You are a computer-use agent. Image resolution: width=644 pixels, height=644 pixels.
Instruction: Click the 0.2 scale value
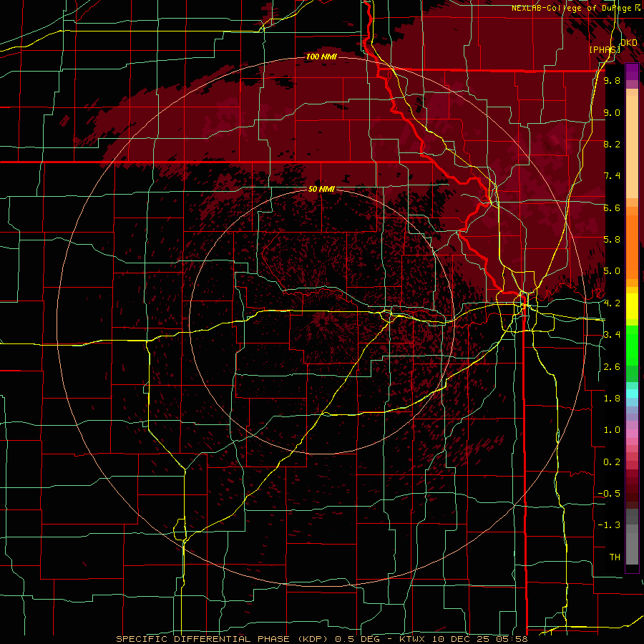point(612,462)
